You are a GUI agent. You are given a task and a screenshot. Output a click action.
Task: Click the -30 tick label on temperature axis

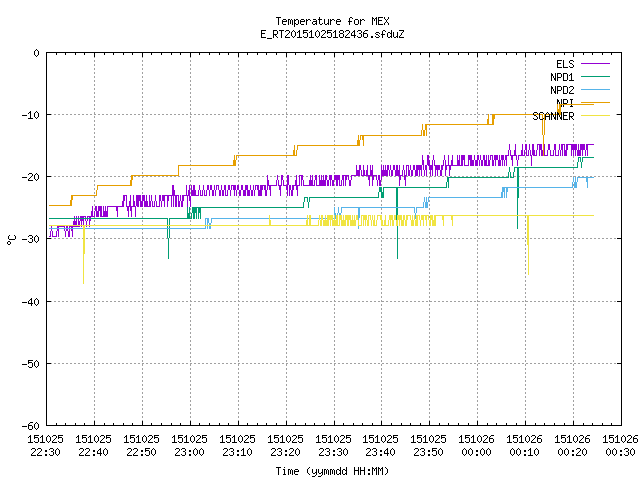point(31,239)
